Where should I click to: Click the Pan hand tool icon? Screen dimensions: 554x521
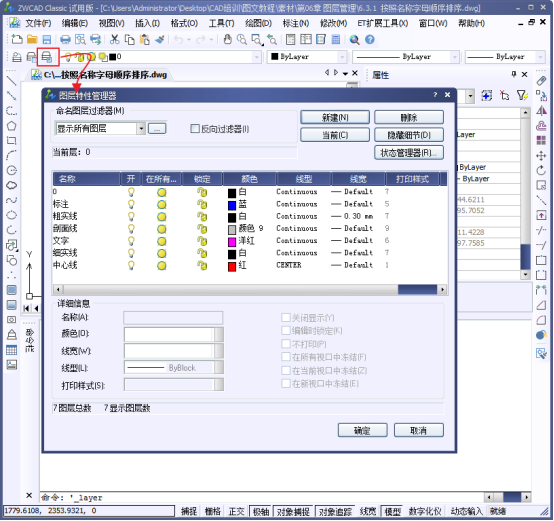pos(228,40)
